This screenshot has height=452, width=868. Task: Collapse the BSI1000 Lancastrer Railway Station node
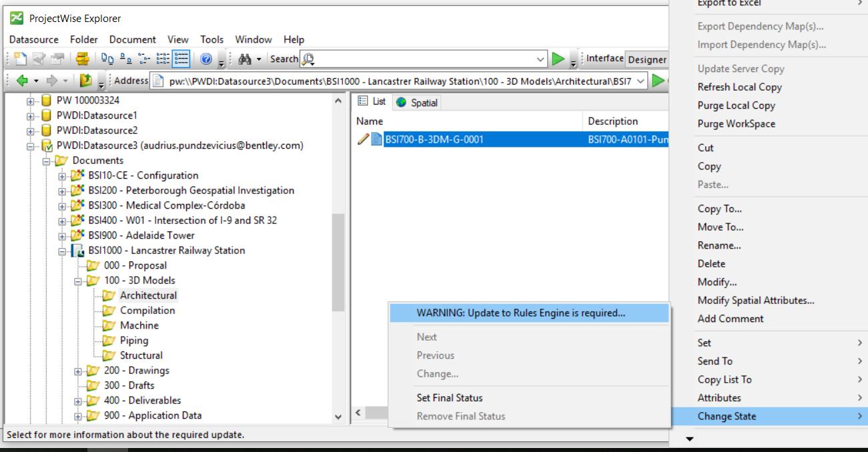click(62, 251)
